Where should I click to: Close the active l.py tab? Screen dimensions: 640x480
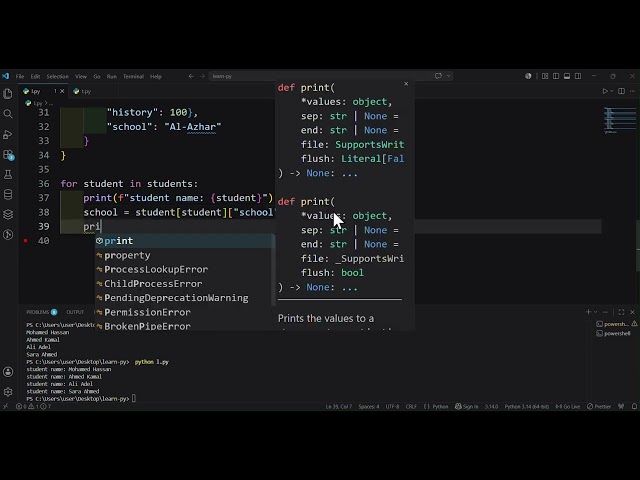(x=62, y=91)
